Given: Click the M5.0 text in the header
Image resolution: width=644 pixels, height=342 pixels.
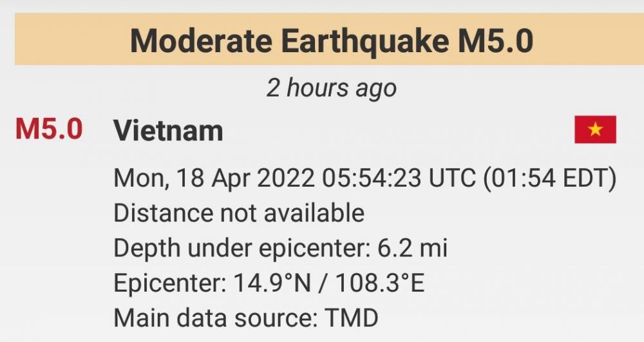Looking at the screenshot, I should tap(495, 41).
